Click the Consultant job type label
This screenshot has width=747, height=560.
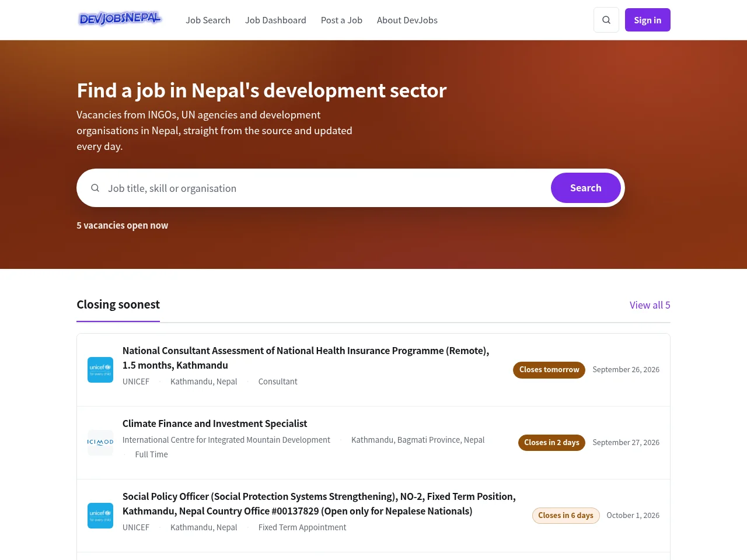tap(278, 381)
